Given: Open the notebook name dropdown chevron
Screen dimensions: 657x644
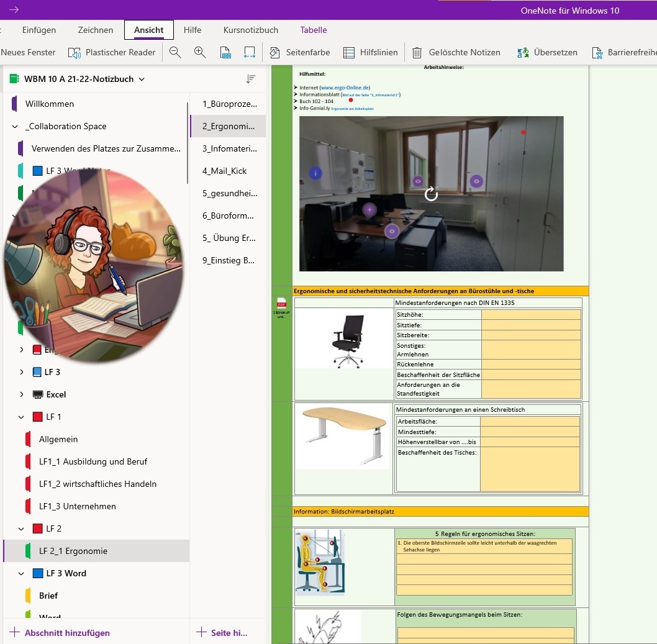Looking at the screenshot, I should coord(142,79).
